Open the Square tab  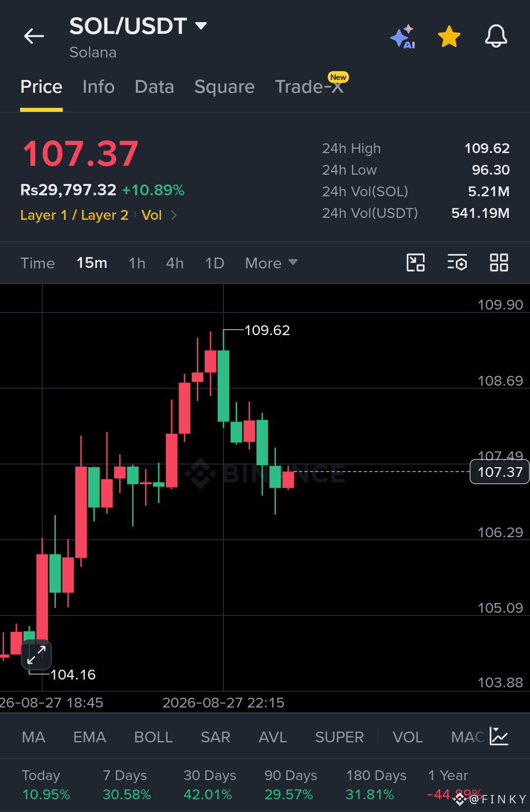tap(224, 87)
